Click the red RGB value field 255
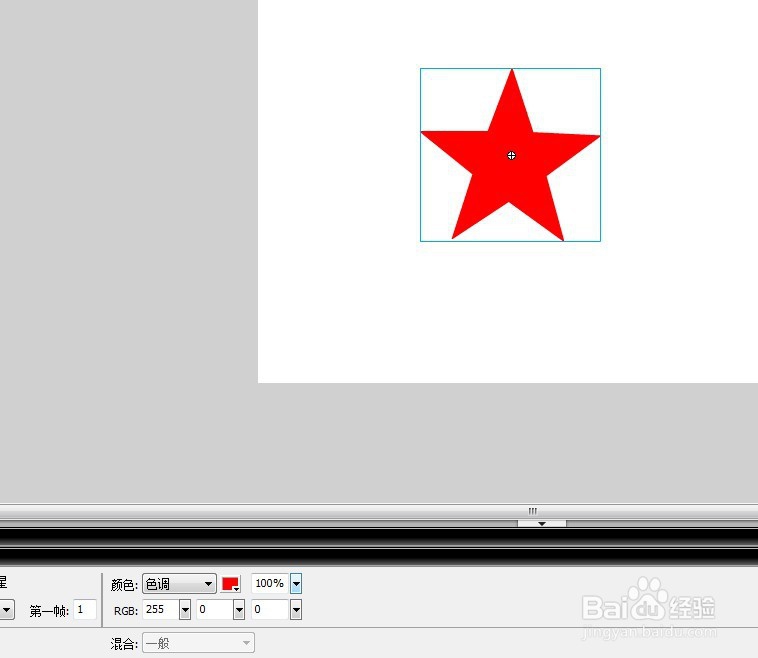The height and width of the screenshot is (658, 758). [160, 609]
